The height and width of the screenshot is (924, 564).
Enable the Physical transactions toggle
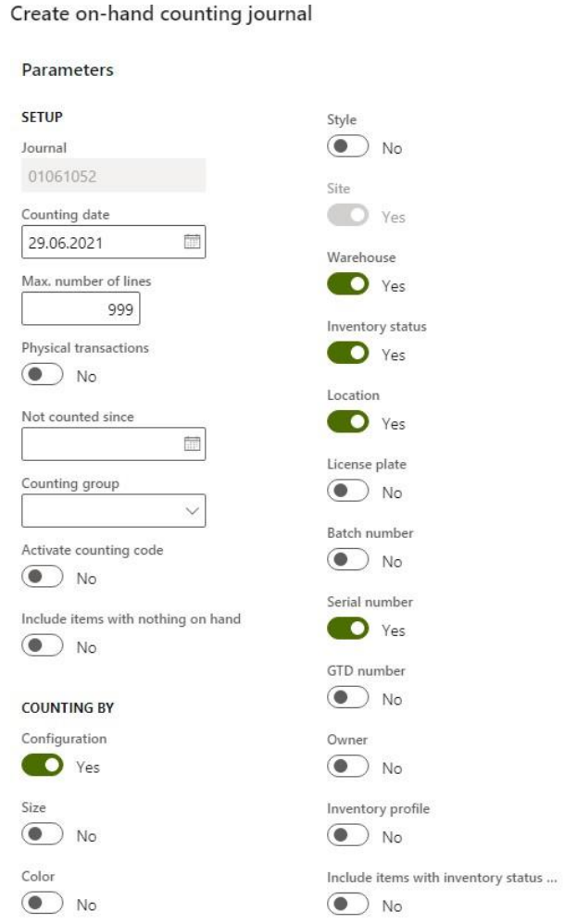point(42,376)
